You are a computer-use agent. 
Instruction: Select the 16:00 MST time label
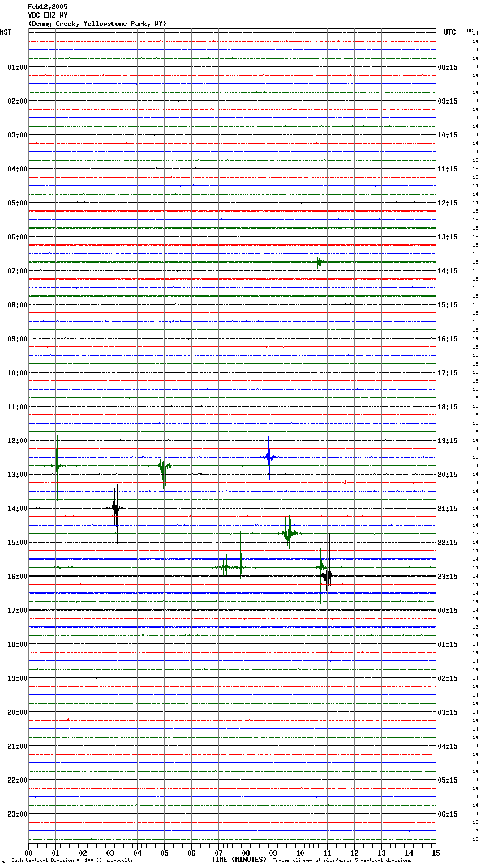point(17,577)
